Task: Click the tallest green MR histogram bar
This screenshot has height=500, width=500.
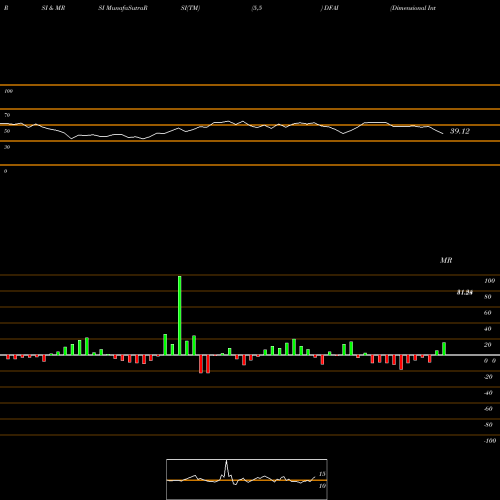Action: tap(180, 315)
